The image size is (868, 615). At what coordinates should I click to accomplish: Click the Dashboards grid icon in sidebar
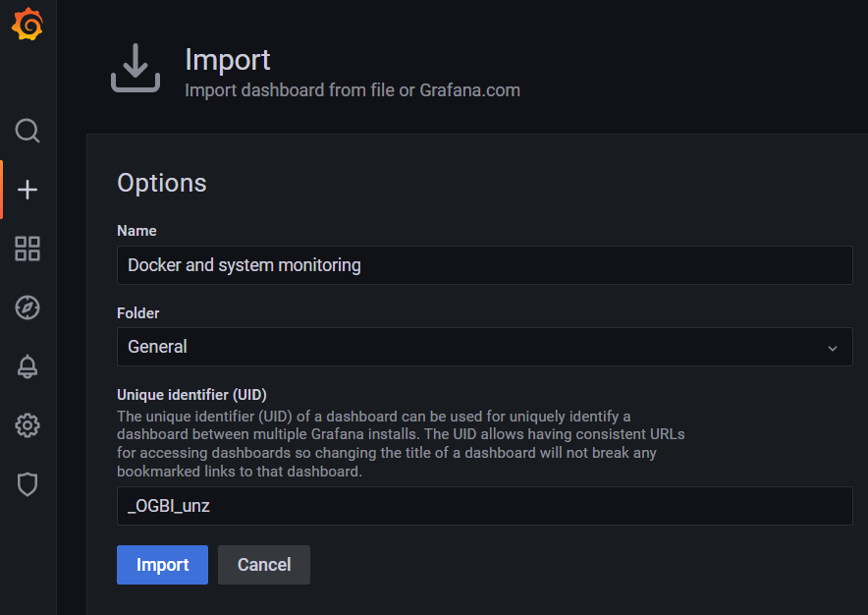[27, 249]
